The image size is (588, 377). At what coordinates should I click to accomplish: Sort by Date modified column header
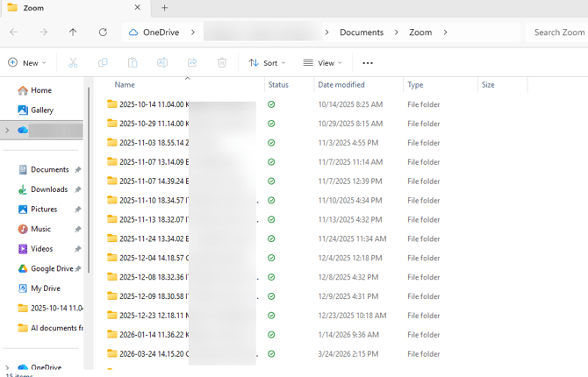click(x=341, y=85)
